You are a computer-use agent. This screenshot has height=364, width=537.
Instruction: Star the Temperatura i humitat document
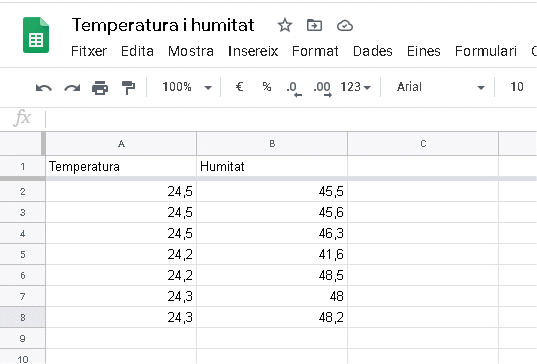(x=285, y=25)
